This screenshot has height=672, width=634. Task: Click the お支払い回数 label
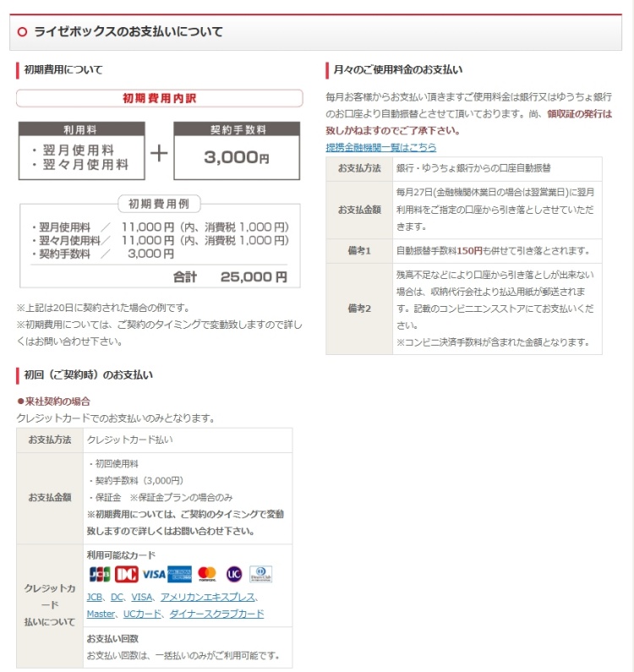pyautogui.click(x=112, y=638)
